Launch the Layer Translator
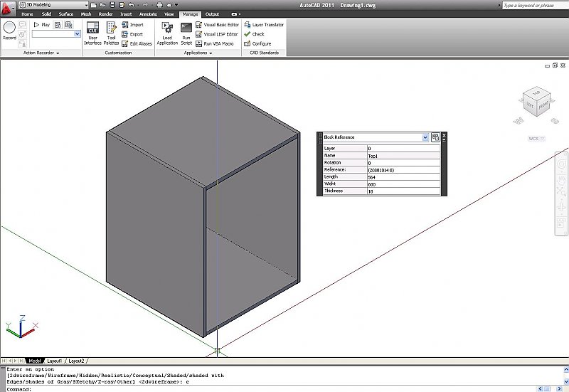Image resolution: width=569 pixels, height=392 pixels. click(263, 24)
